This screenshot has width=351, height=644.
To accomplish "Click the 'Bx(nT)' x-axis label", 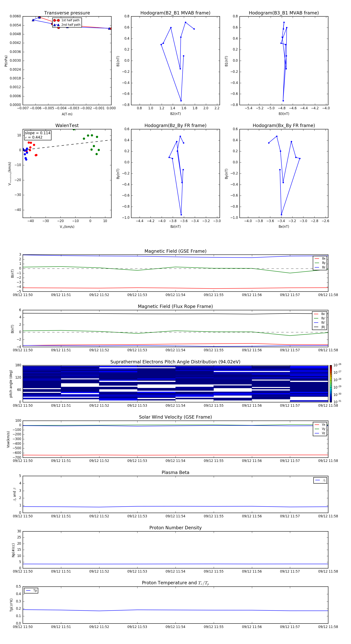I will click(x=284, y=227).
